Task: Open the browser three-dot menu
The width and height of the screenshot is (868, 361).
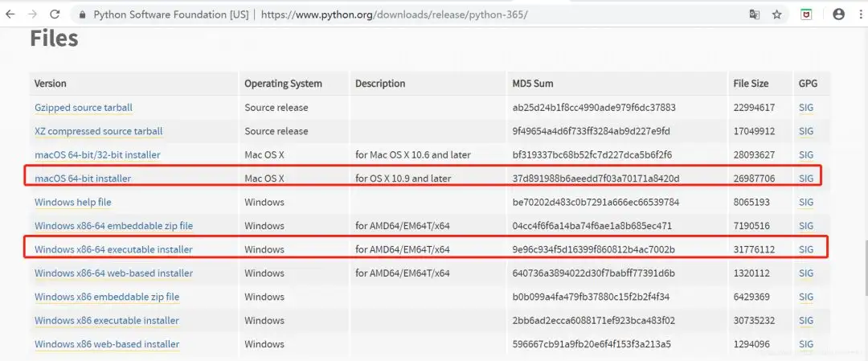Action: (862, 14)
